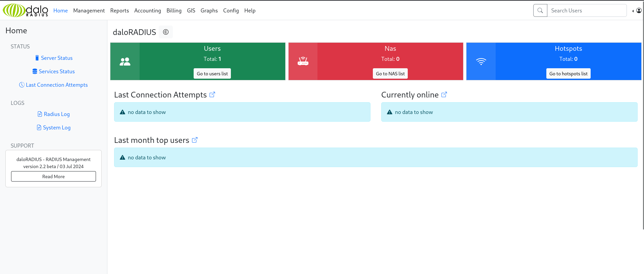Screen dimensions: 644x274
Task: Click the NAS router icon tile
Action: click(x=303, y=62)
